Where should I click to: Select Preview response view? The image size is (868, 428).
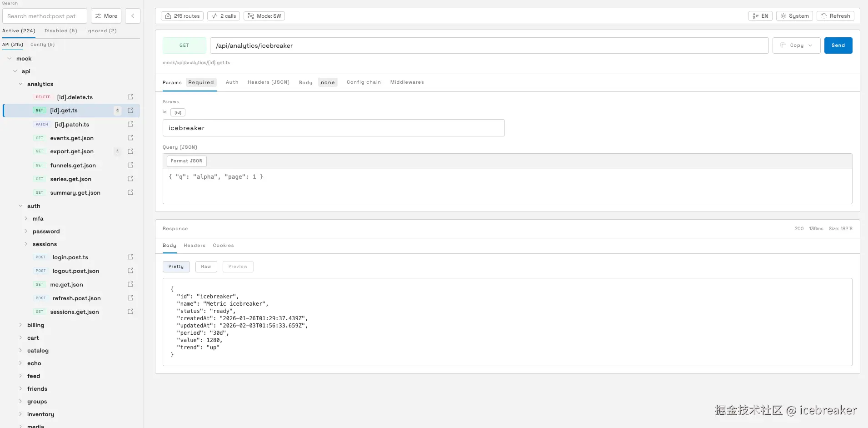point(238,267)
